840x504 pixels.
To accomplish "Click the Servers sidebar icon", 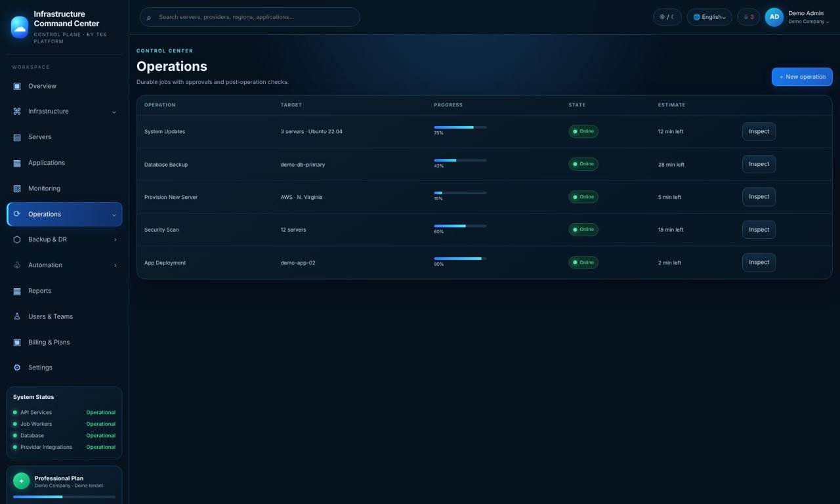I will 17,137.
